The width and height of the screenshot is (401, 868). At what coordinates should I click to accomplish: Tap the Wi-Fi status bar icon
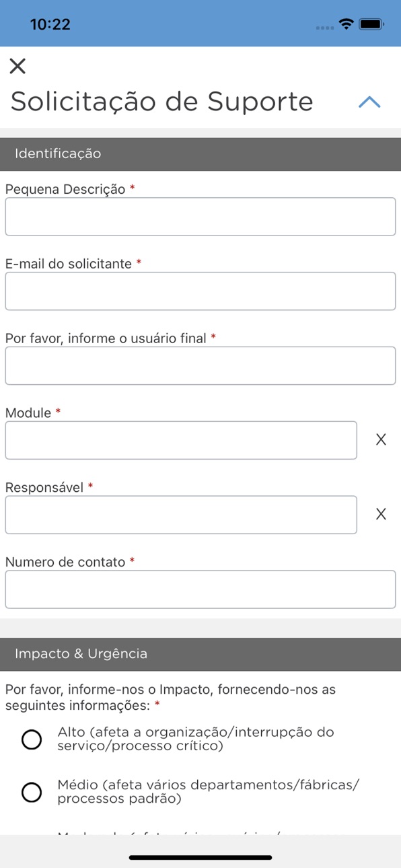(x=347, y=24)
